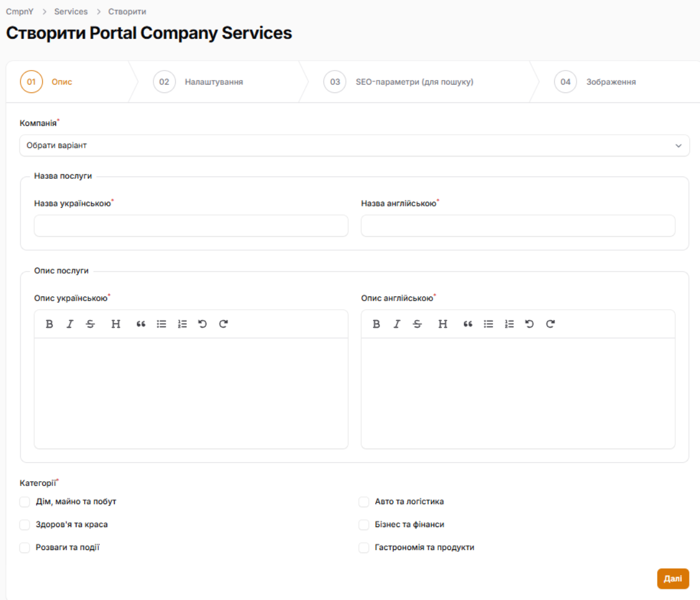Enable the "Авто та логістика" checkbox

pyautogui.click(x=364, y=502)
